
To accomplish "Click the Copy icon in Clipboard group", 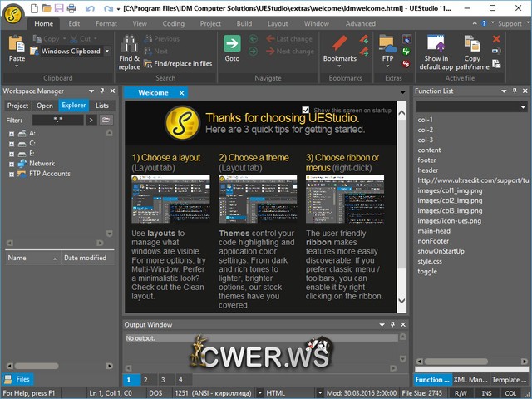I will (37, 39).
